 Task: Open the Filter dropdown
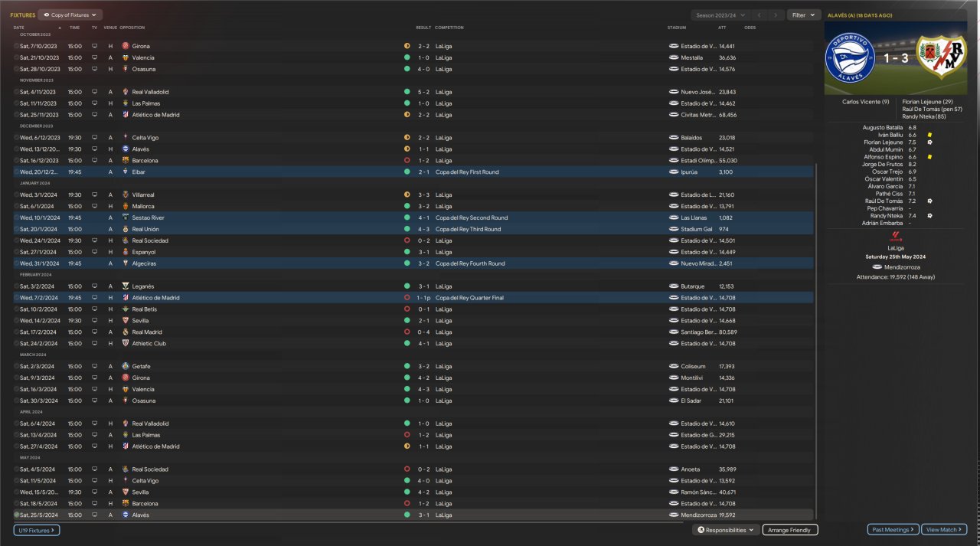pyautogui.click(x=803, y=15)
